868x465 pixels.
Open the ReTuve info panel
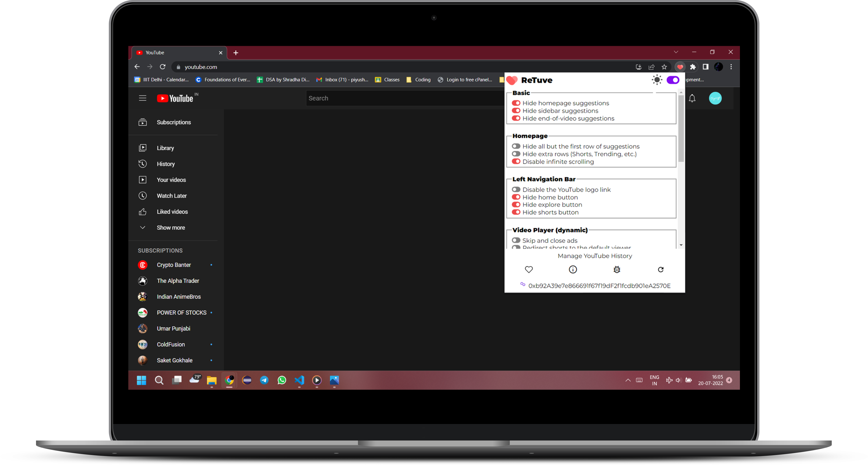pos(573,269)
